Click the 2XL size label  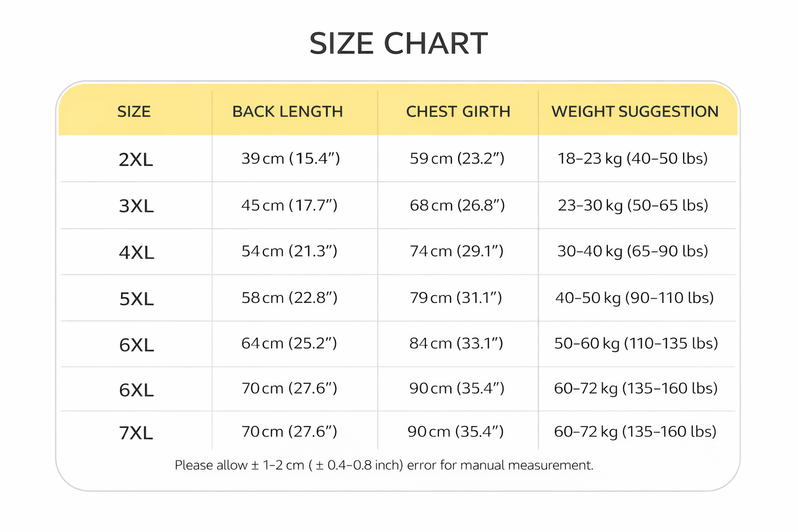point(136,159)
